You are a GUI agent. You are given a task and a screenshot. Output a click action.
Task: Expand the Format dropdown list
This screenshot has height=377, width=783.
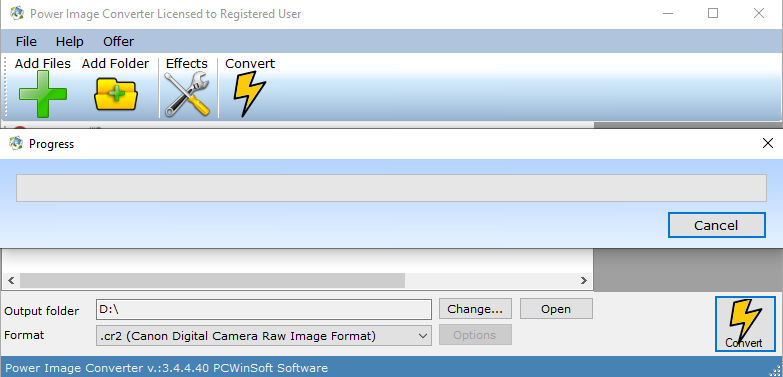(x=264, y=336)
